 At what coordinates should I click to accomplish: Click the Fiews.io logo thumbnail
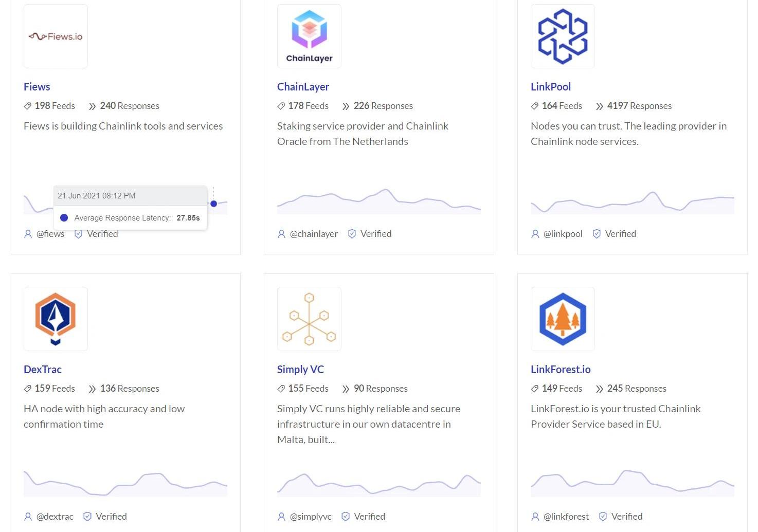click(x=56, y=36)
